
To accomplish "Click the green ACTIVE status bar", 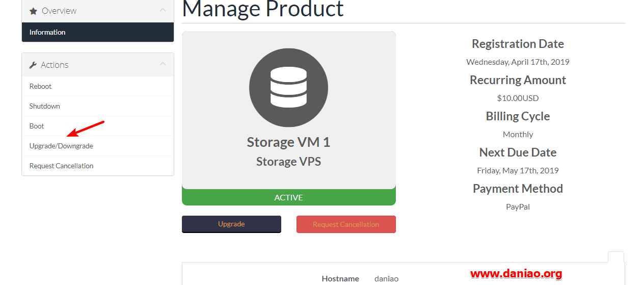I will coord(289,197).
